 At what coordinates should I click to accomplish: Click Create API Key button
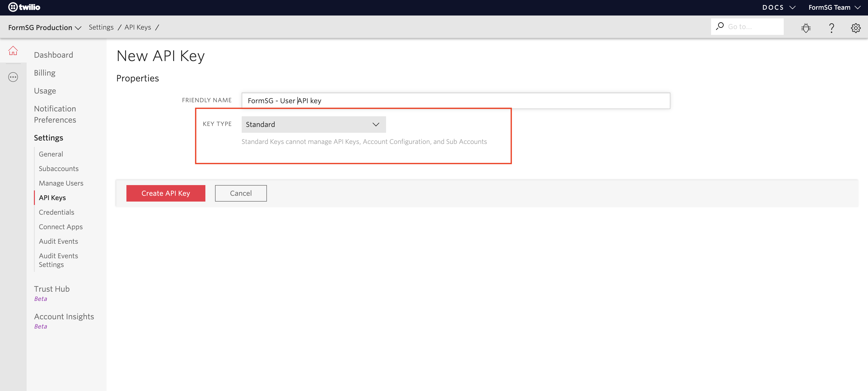tap(166, 193)
